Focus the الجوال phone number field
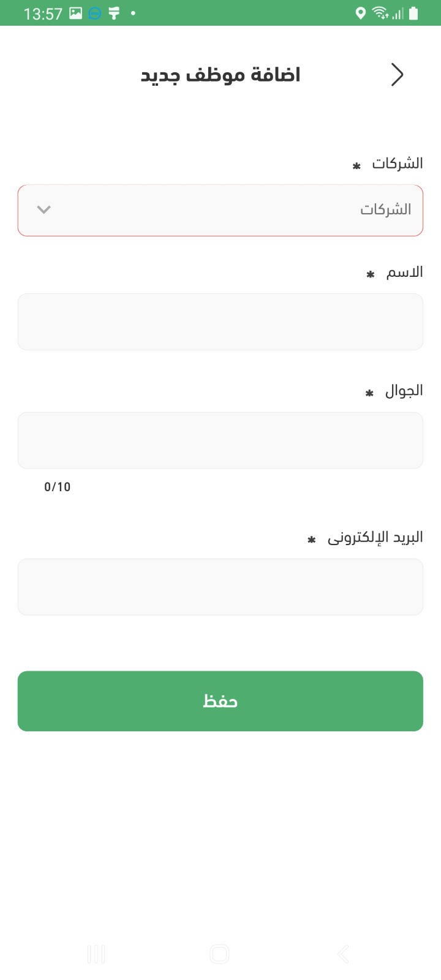Image resolution: width=441 pixels, height=980 pixels. pos(221,440)
